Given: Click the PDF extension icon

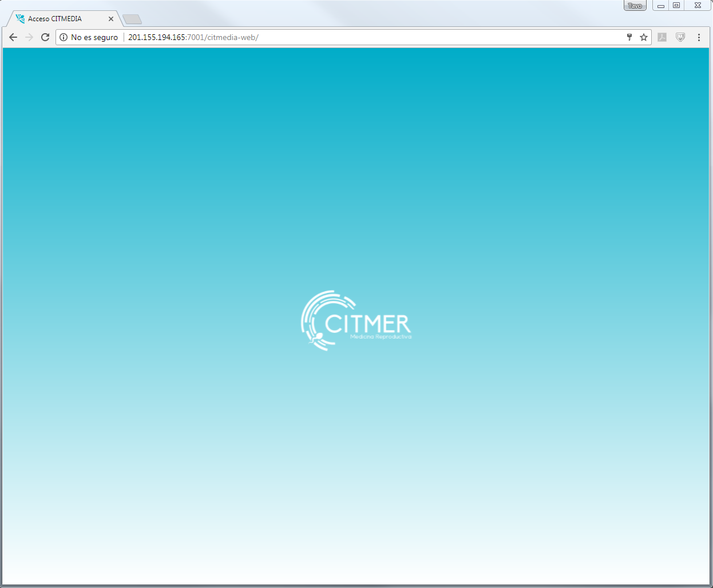Looking at the screenshot, I should click(x=662, y=37).
